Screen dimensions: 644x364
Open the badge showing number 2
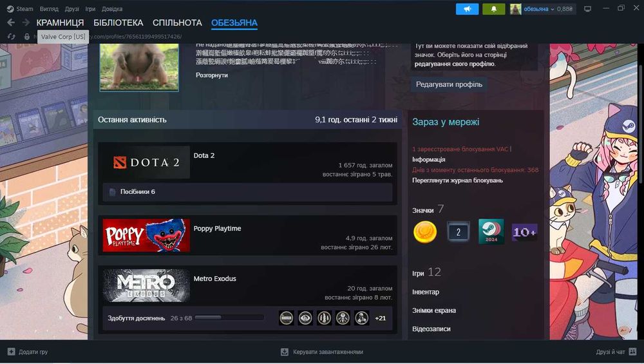pos(458,232)
